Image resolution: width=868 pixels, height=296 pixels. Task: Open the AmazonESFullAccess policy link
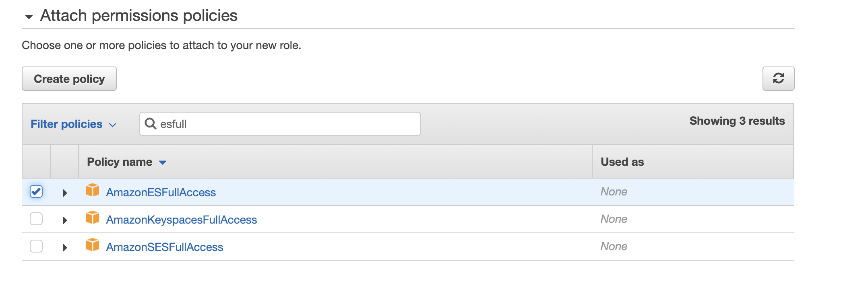(161, 193)
